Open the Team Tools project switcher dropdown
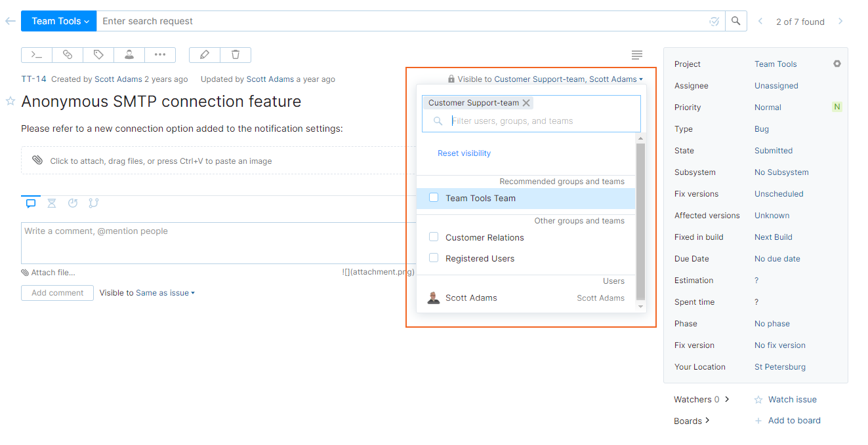This screenshot has height=445, width=868. pos(58,20)
